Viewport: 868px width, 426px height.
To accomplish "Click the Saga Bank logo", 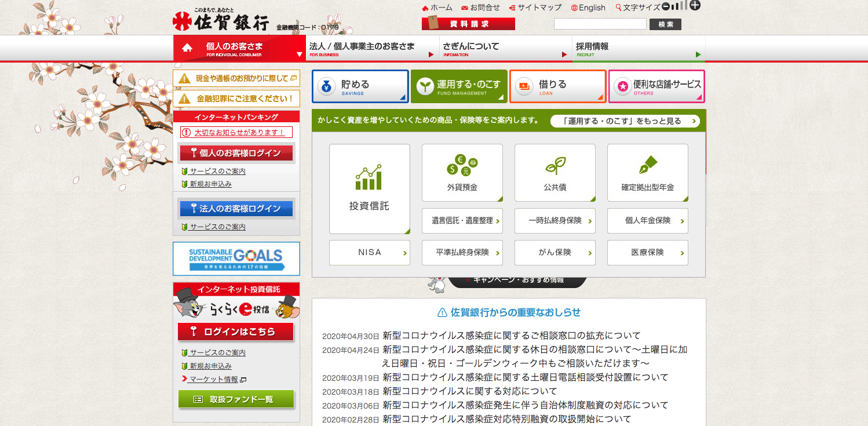I will [221, 21].
